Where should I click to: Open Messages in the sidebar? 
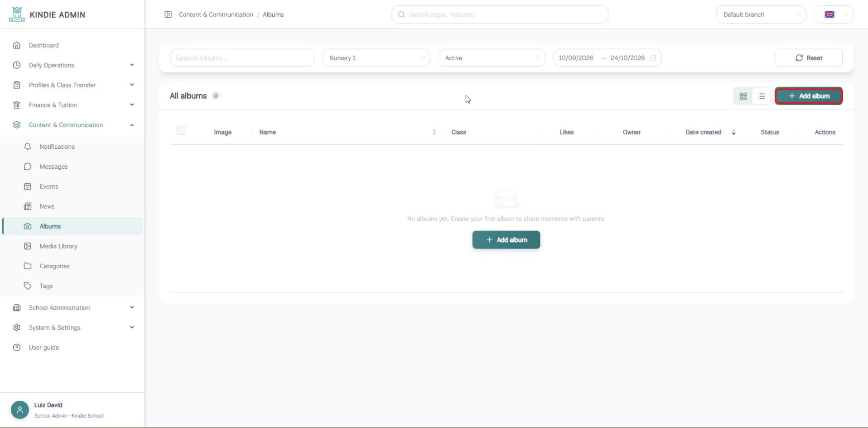point(72,166)
